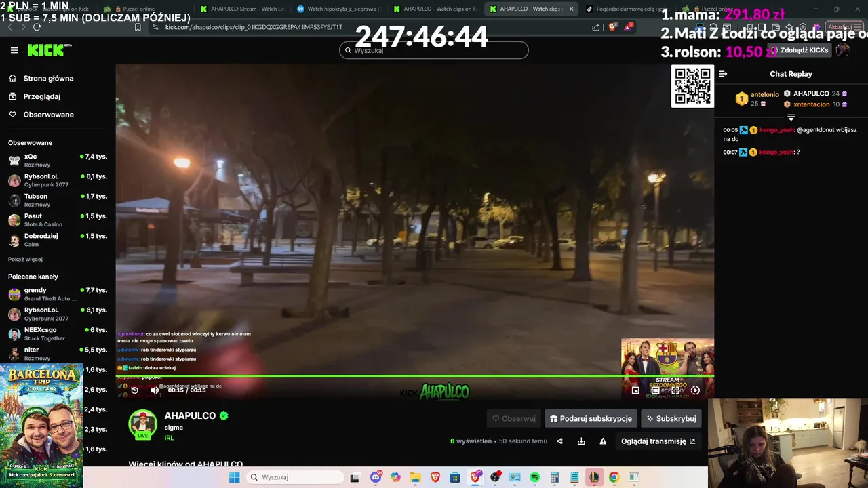Toggle fullscreen in the video player
This screenshot has width=868, height=488.
(x=675, y=390)
